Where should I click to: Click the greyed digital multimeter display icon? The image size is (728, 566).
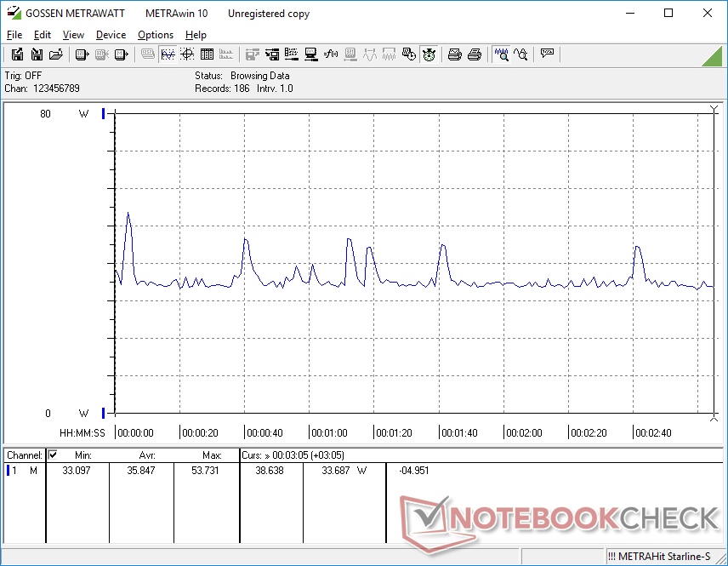pyautogui.click(x=148, y=54)
